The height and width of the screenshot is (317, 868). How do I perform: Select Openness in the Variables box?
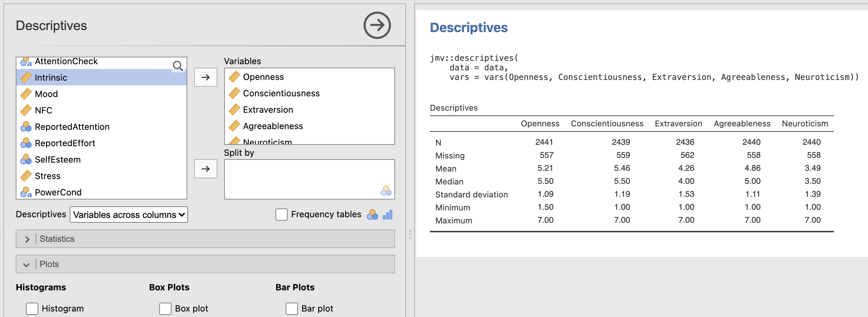pyautogui.click(x=310, y=77)
